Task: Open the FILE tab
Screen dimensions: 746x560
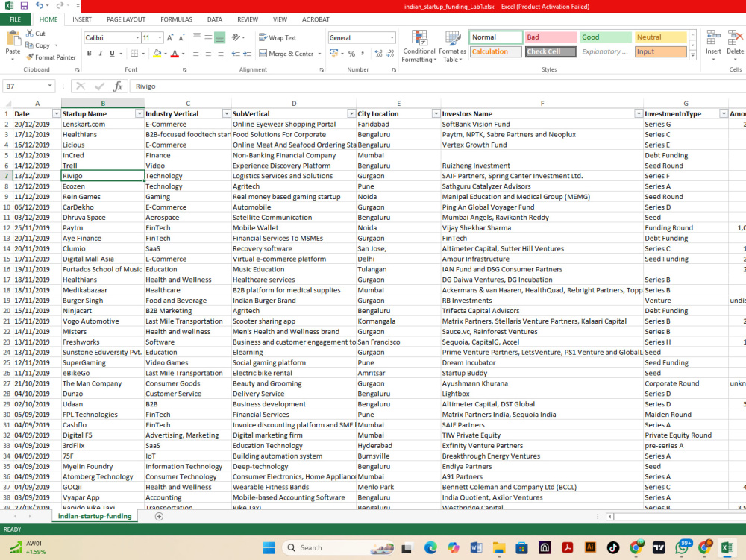Action: point(15,19)
